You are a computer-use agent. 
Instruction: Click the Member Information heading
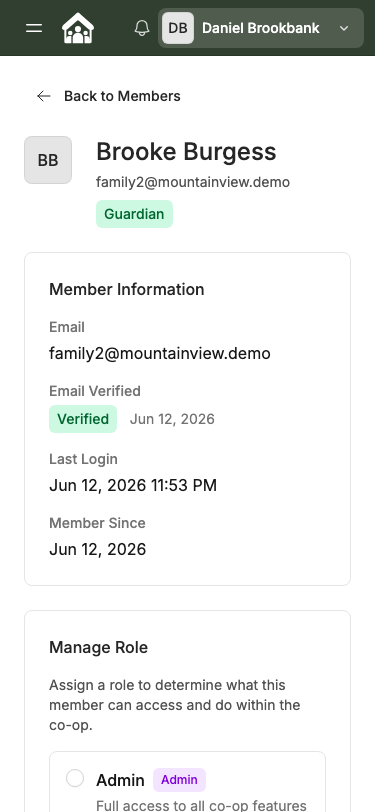[126, 289]
